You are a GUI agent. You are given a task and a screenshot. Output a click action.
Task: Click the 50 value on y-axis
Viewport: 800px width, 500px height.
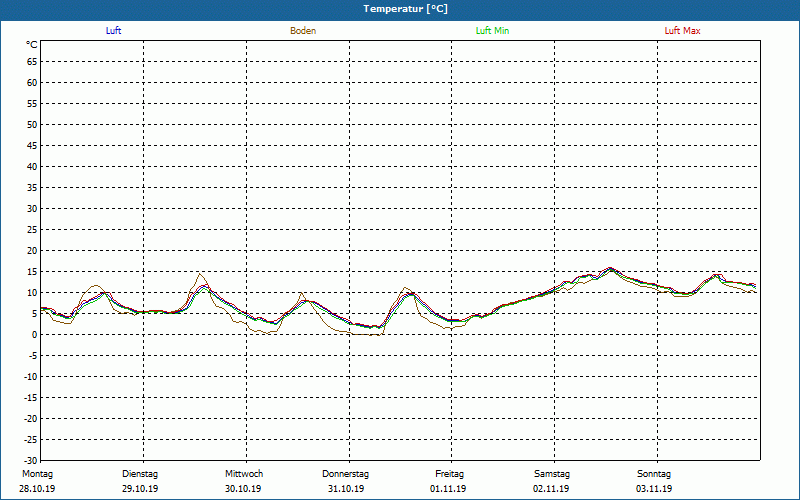32,124
